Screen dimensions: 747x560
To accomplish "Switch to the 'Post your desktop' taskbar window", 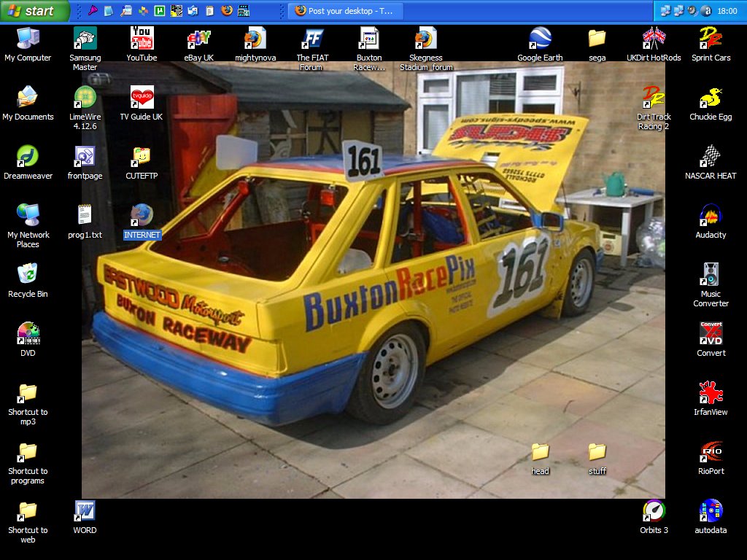I will [x=345, y=10].
